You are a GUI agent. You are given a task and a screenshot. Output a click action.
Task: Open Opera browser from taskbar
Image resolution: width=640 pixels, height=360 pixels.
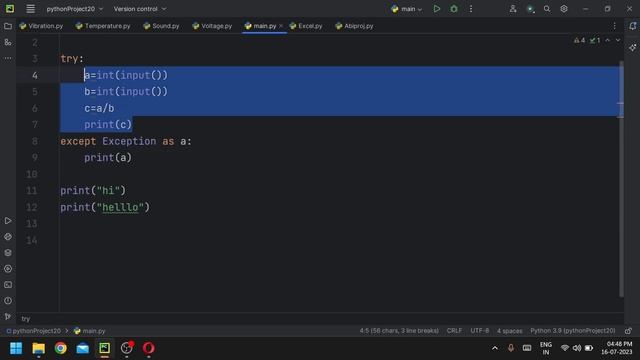[149, 348]
